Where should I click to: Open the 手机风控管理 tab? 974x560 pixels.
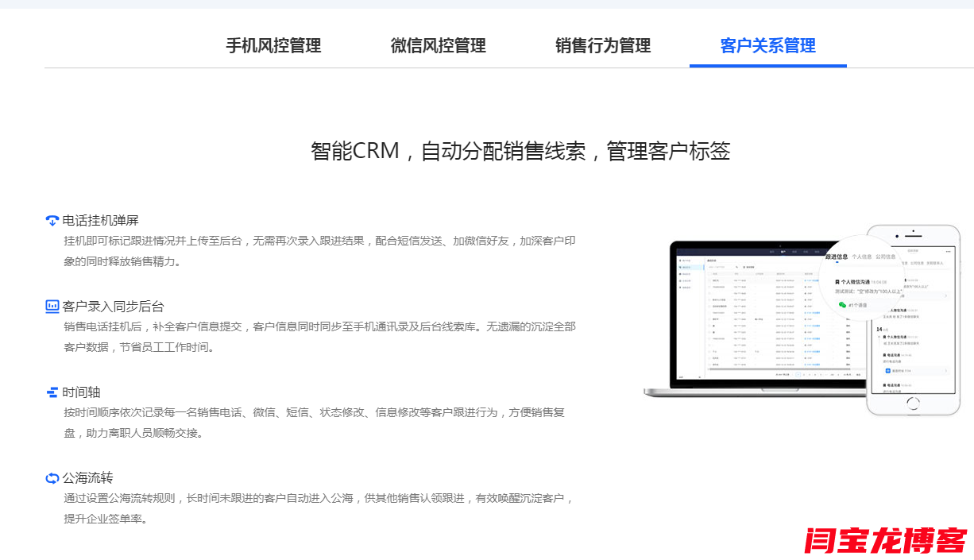273,46
